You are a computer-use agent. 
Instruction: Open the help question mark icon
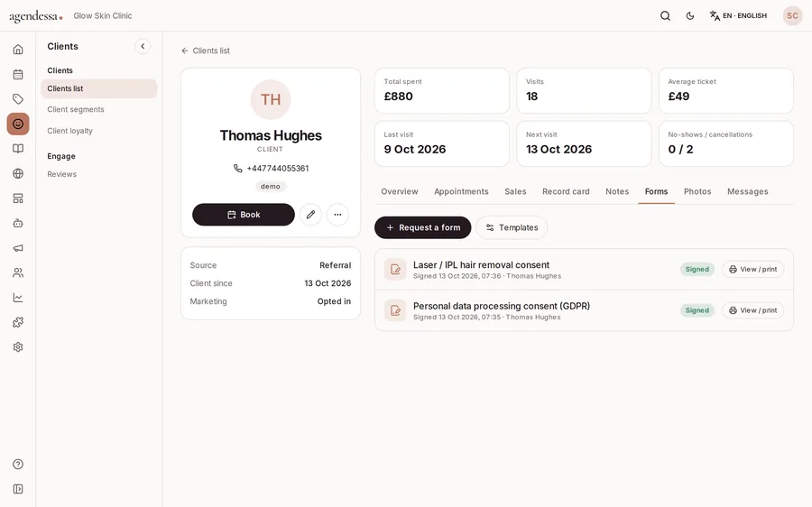18,464
